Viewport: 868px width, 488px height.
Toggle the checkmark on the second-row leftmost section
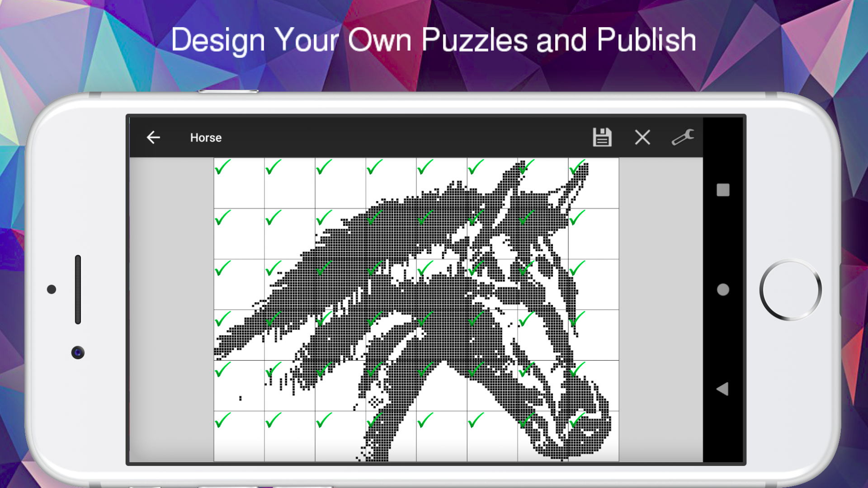pos(222,220)
